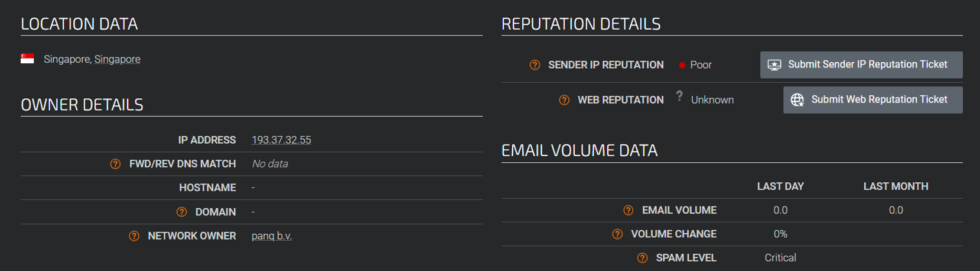Click the help icon next to Network Owner

pos(134,236)
